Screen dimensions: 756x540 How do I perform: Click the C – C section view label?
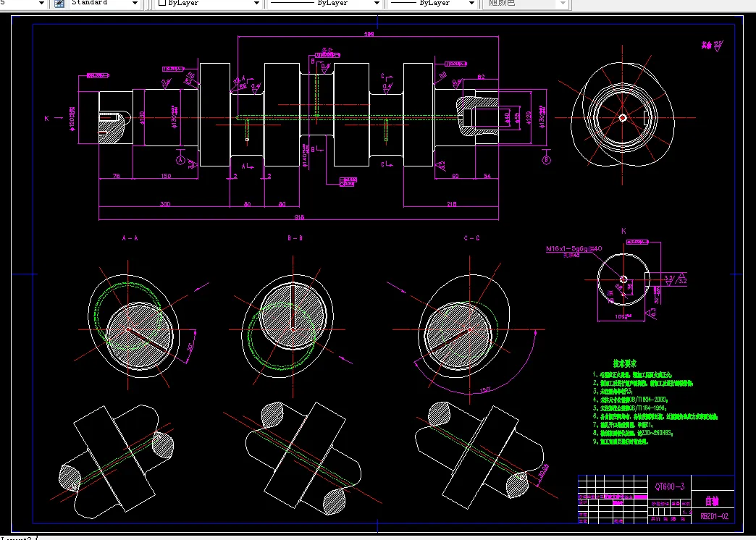tap(471, 237)
